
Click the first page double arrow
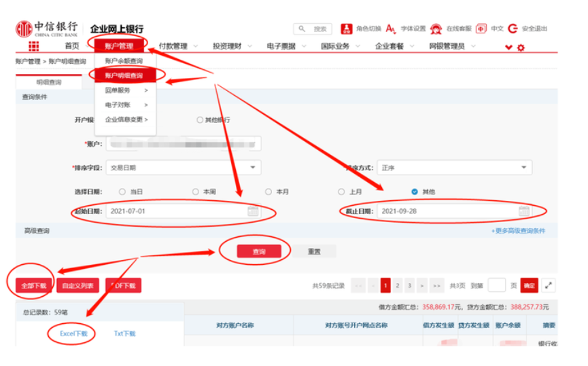358,285
